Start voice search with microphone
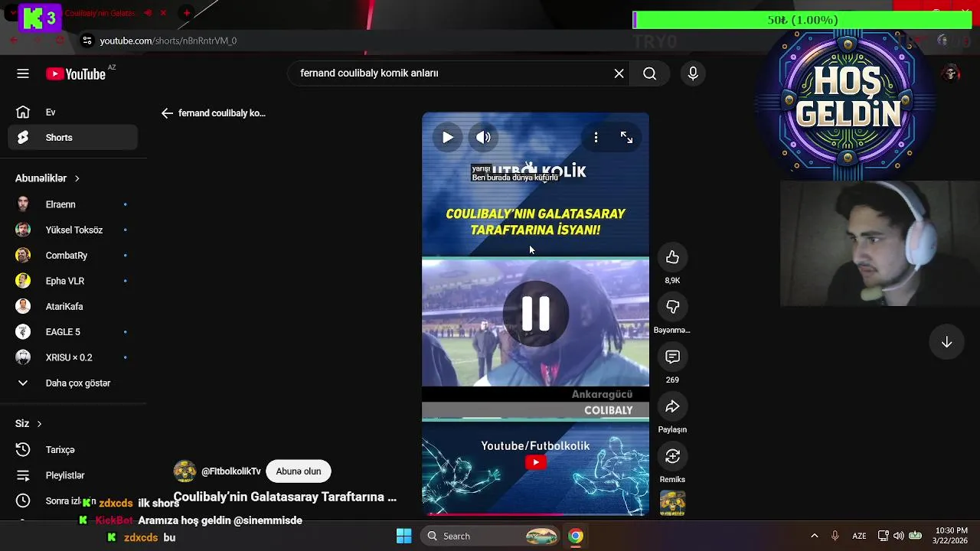 pyautogui.click(x=693, y=73)
